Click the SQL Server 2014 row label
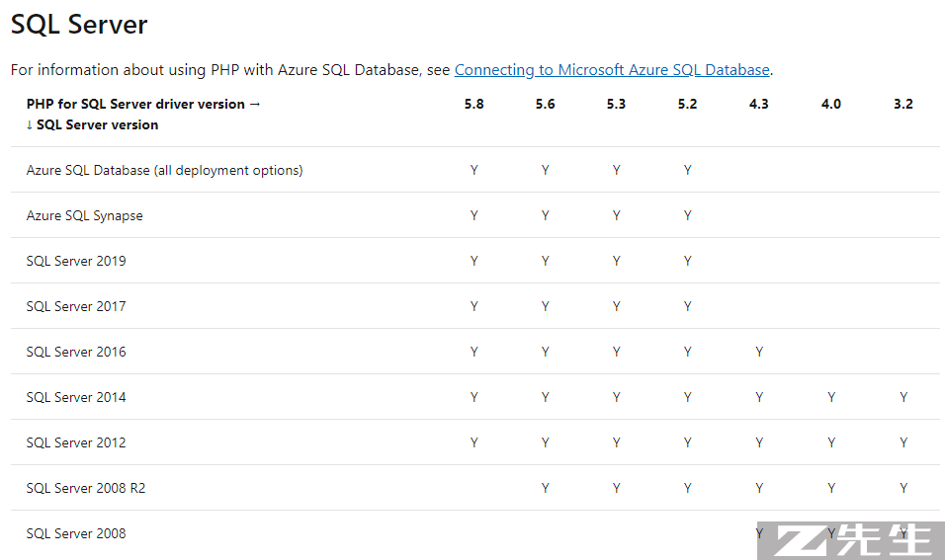 click(x=76, y=397)
